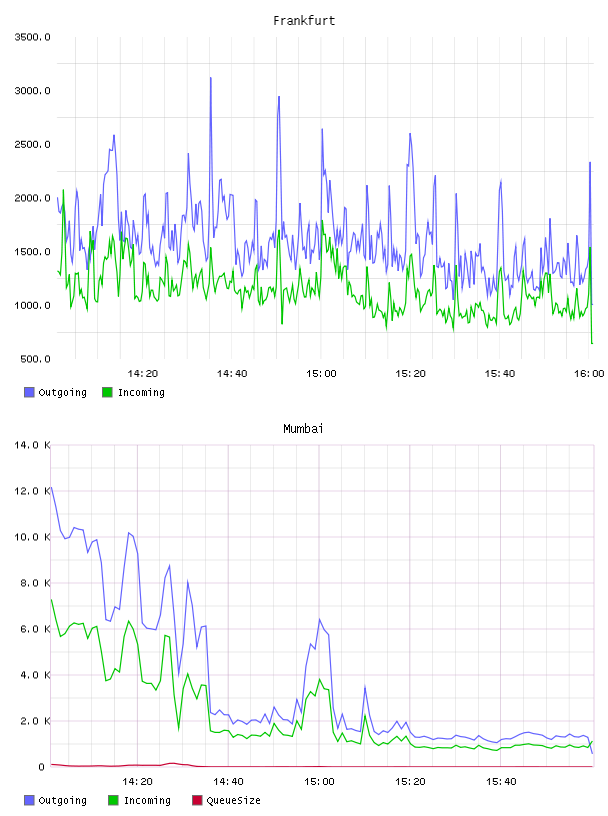Click the 16:00 time label under Frankfurt chart

coord(589,374)
